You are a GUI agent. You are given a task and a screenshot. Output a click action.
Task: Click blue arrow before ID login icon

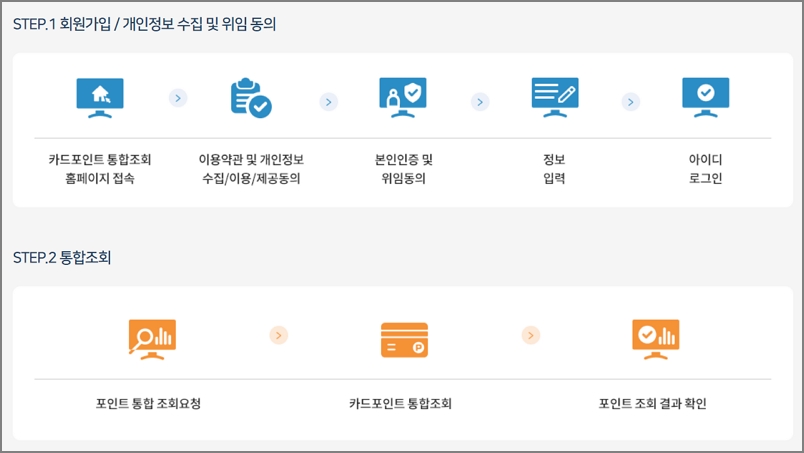click(631, 102)
